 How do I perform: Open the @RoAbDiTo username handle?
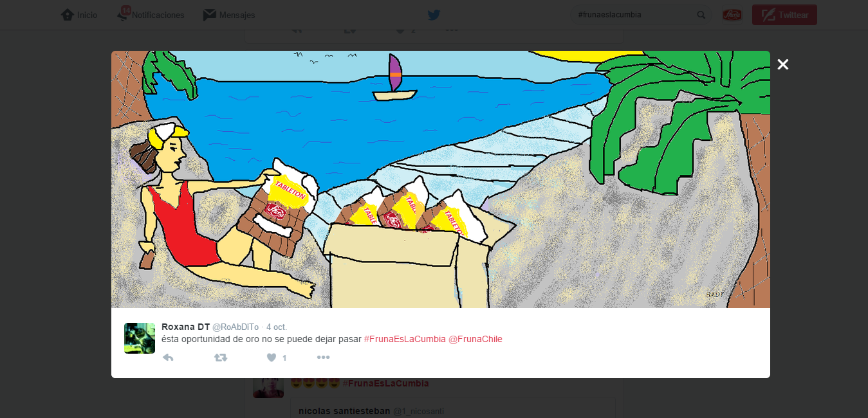[235, 327]
